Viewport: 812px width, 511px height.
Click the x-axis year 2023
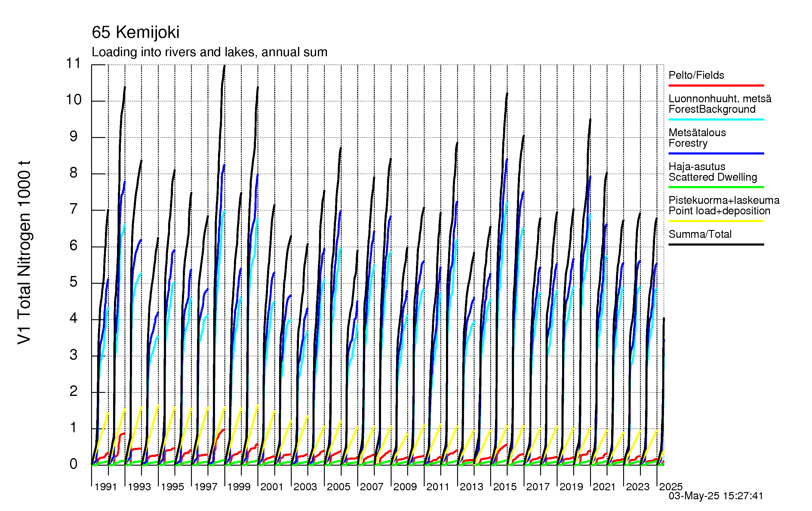[x=638, y=487]
